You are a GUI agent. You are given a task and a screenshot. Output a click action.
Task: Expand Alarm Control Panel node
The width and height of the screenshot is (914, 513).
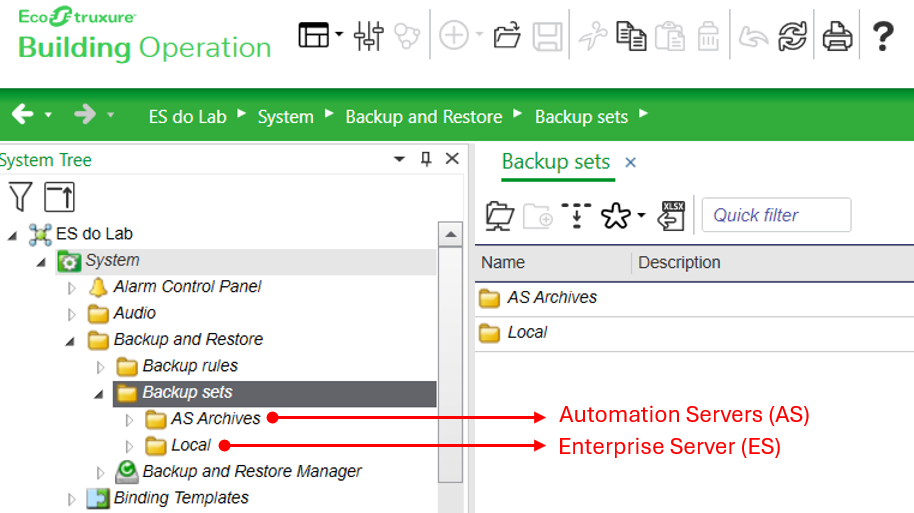coord(71,288)
